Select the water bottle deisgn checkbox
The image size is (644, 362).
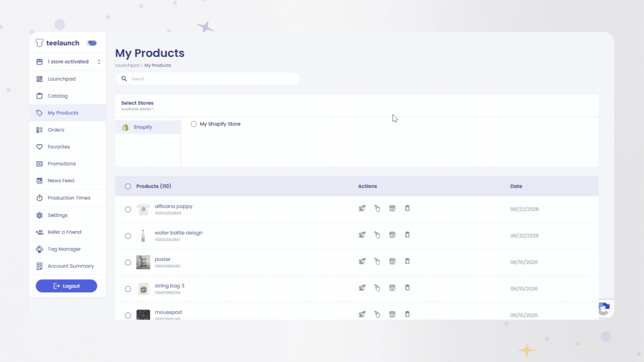[x=128, y=236]
